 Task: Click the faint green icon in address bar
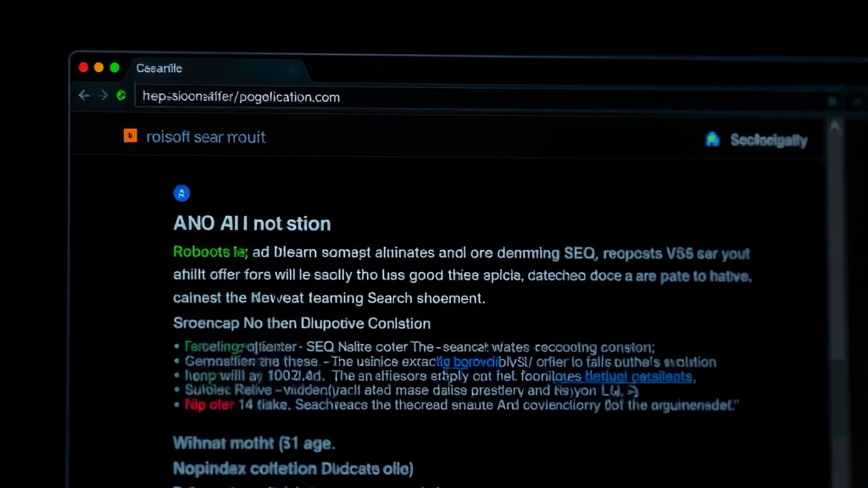point(832,101)
